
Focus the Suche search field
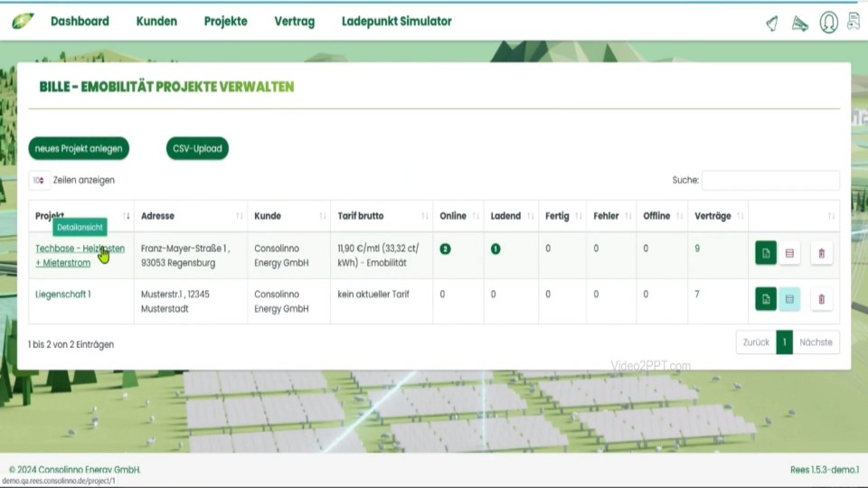point(770,181)
